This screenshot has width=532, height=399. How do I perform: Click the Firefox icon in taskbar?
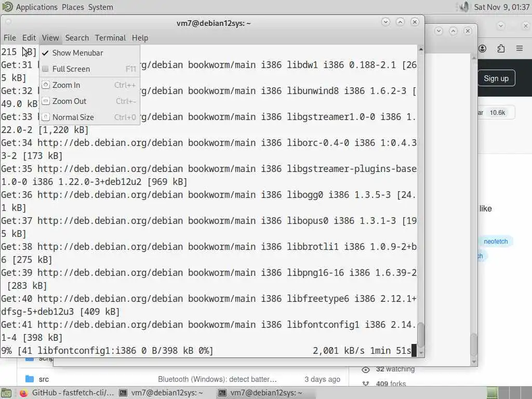coord(23,393)
